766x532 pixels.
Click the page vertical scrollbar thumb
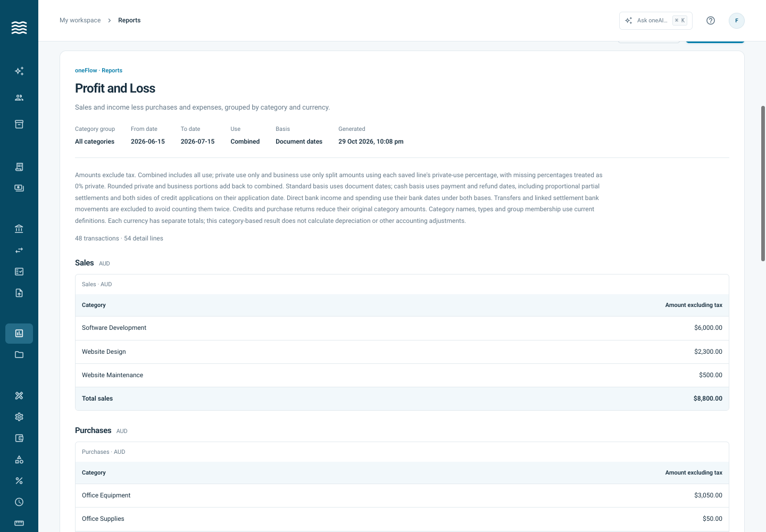pyautogui.click(x=763, y=184)
